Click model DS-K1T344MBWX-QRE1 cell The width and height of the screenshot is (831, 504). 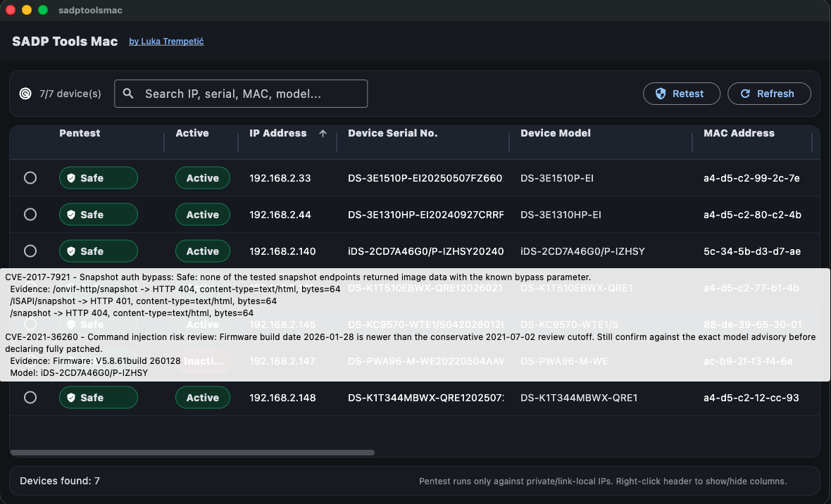[x=579, y=398]
